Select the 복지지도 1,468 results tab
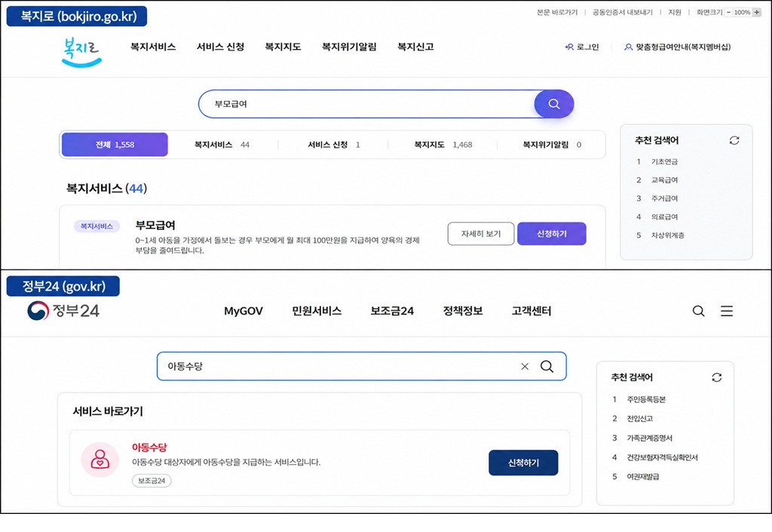 (443, 145)
